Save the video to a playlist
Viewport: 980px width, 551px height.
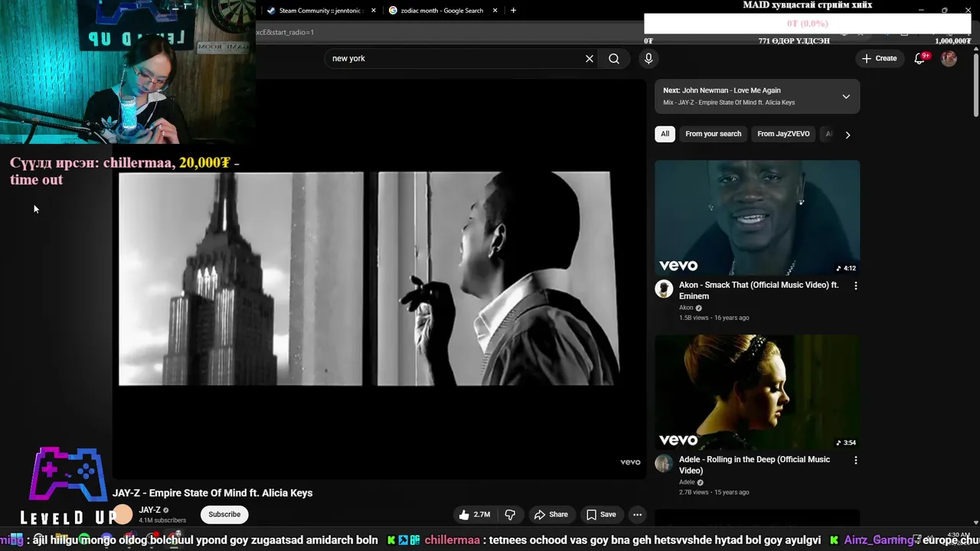601,514
